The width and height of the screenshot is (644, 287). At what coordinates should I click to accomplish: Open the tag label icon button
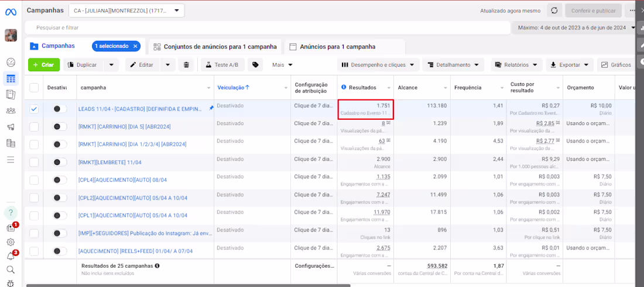coord(255,65)
